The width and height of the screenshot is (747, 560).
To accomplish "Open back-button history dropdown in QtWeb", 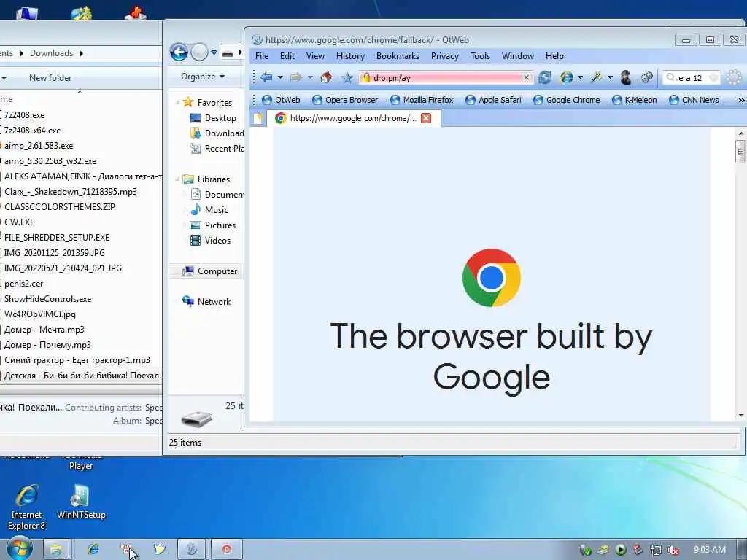I will pos(280,77).
